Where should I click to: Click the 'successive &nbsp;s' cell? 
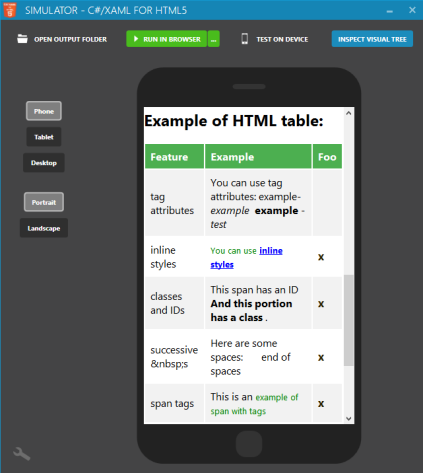click(174, 357)
